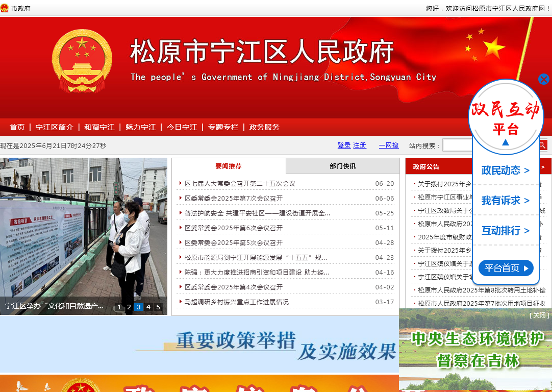Image resolution: width=552 pixels, height=392 pixels.
Task: Open 政民动态 in the floating panel
Action: coord(506,170)
